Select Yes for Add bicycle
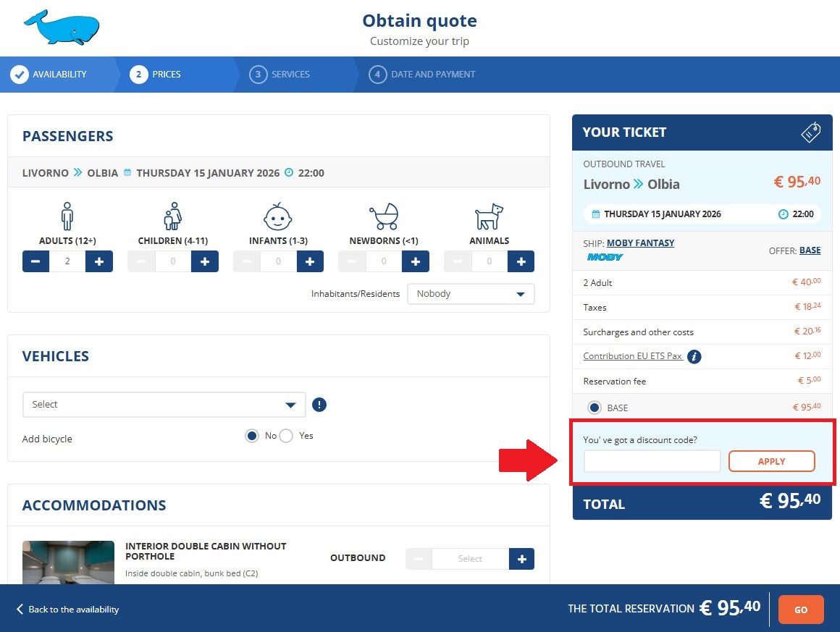The width and height of the screenshot is (840, 632). point(286,436)
